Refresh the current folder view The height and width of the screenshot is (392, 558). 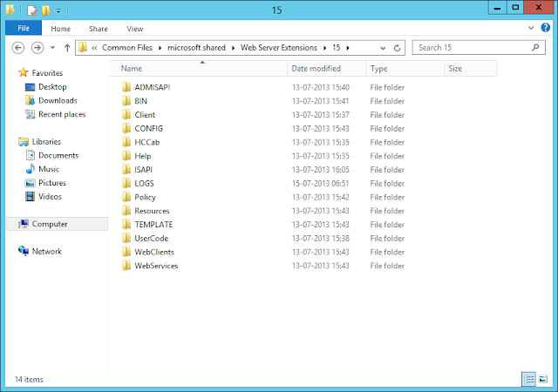pyautogui.click(x=398, y=48)
